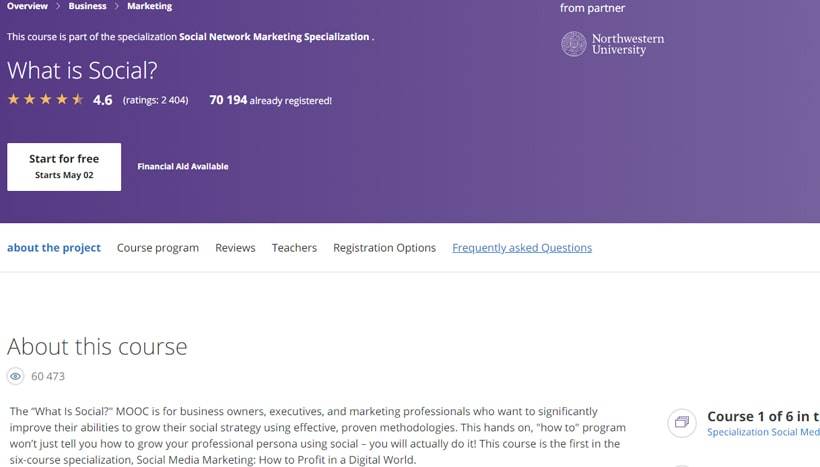
Task: Open the Reviews tab
Action: tap(235, 248)
